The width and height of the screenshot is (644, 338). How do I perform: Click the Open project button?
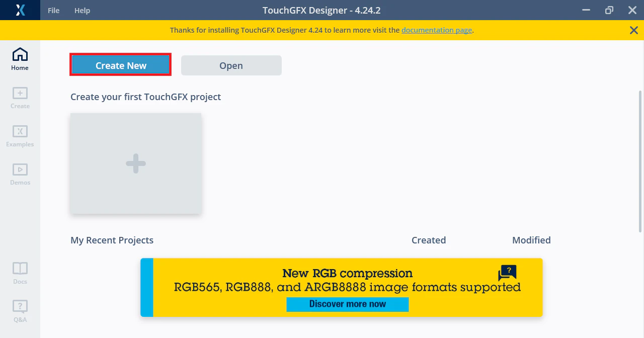(x=231, y=65)
